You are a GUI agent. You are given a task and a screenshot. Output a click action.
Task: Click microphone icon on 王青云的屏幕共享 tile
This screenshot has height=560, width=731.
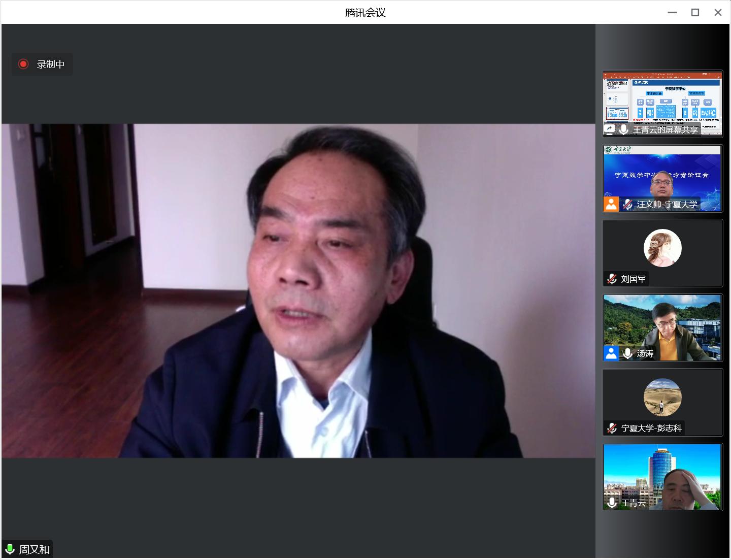623,129
